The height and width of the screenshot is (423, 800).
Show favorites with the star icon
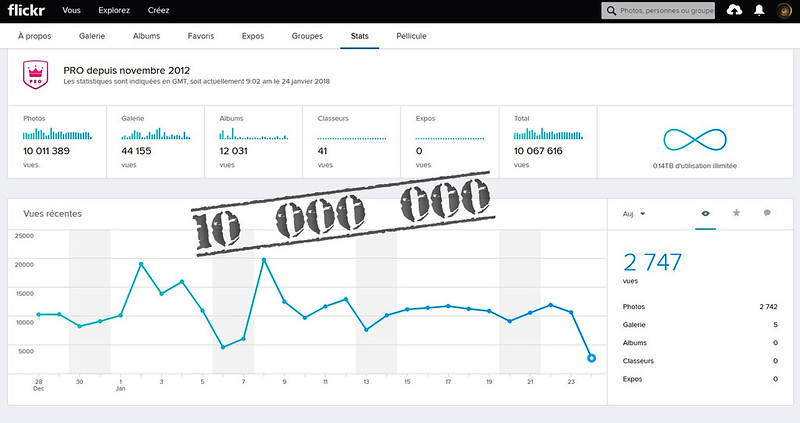pyautogui.click(x=736, y=213)
